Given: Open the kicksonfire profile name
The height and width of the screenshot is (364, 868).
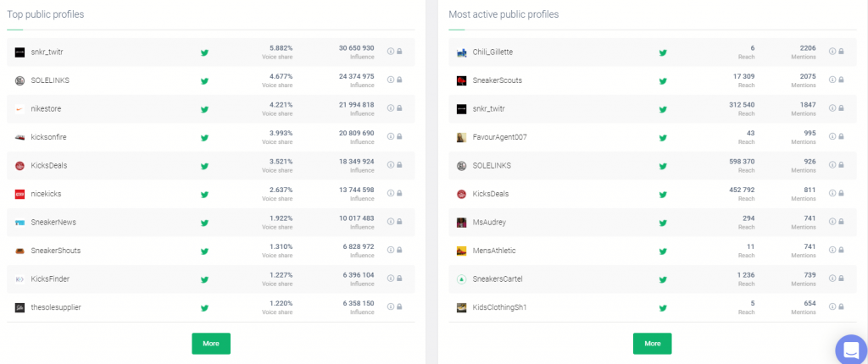Looking at the screenshot, I should [x=48, y=137].
